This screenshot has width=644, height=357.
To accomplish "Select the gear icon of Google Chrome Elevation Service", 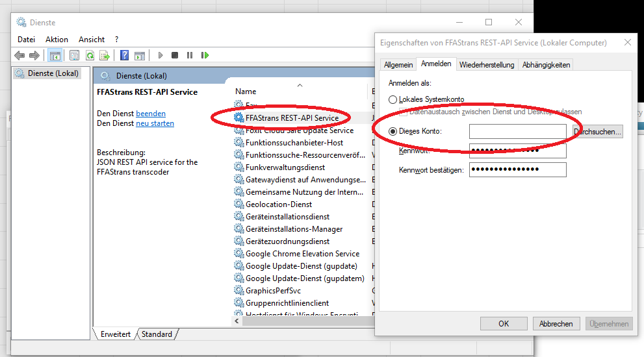I will [x=238, y=254].
